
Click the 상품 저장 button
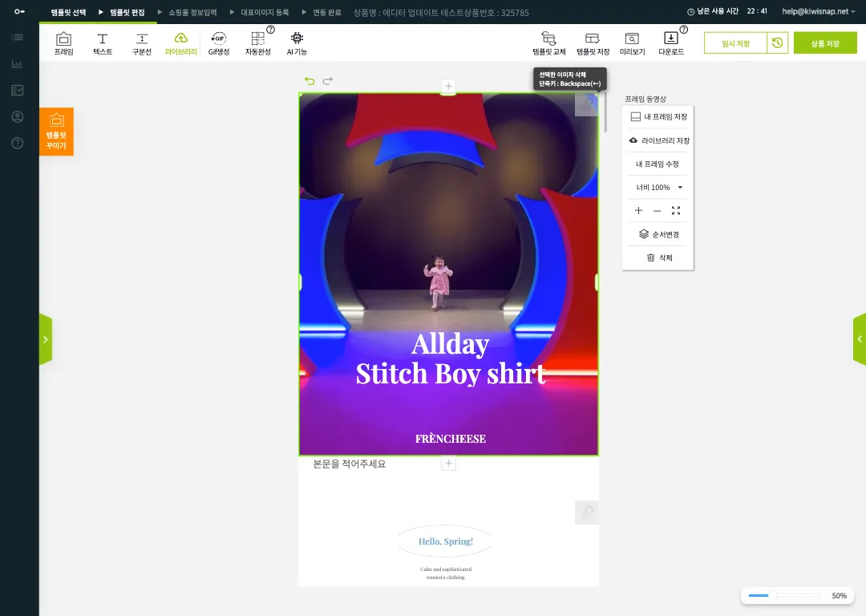click(825, 43)
